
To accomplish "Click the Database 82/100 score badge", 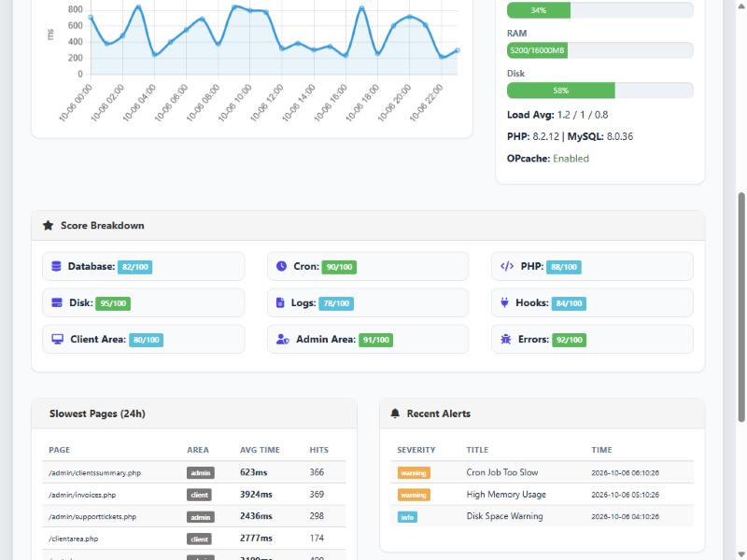I will click(x=134, y=267).
